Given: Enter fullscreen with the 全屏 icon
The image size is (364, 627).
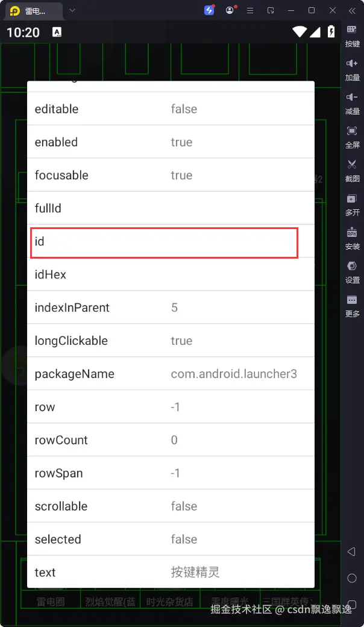Looking at the screenshot, I should coord(352,136).
